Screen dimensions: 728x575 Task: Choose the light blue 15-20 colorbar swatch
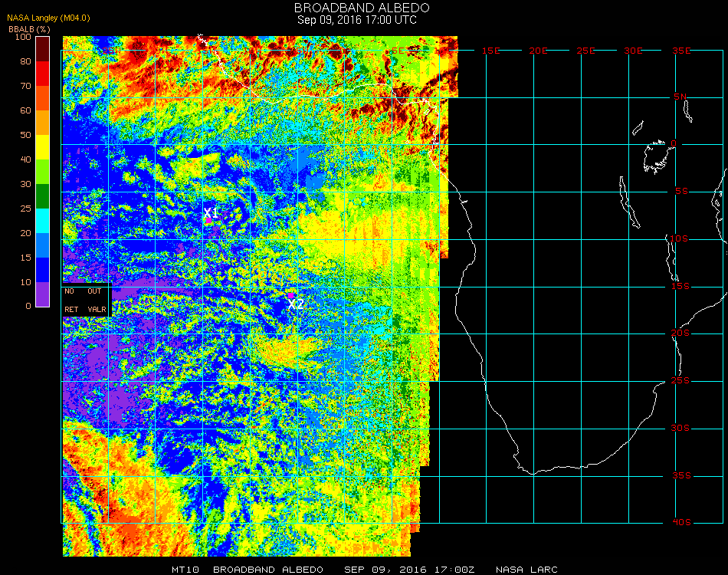[x=43, y=245]
